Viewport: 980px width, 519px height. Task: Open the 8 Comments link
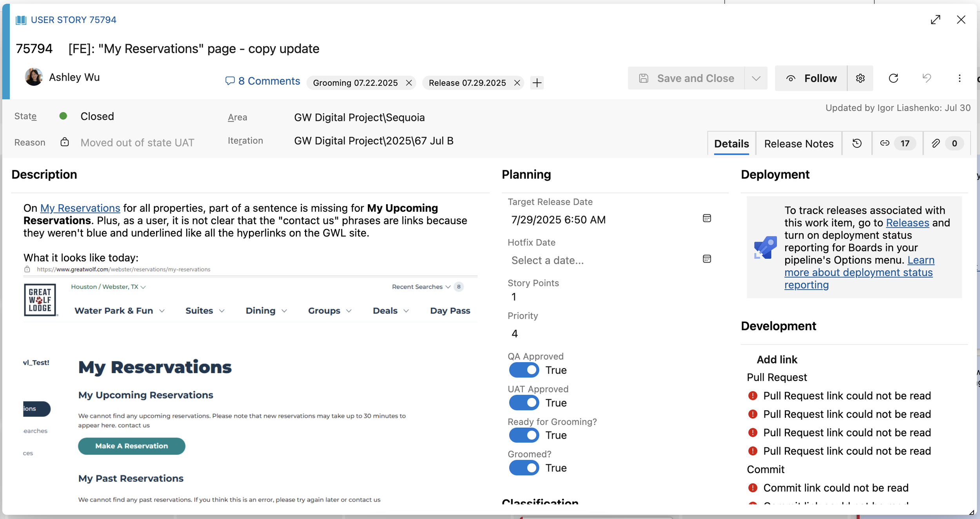click(263, 81)
